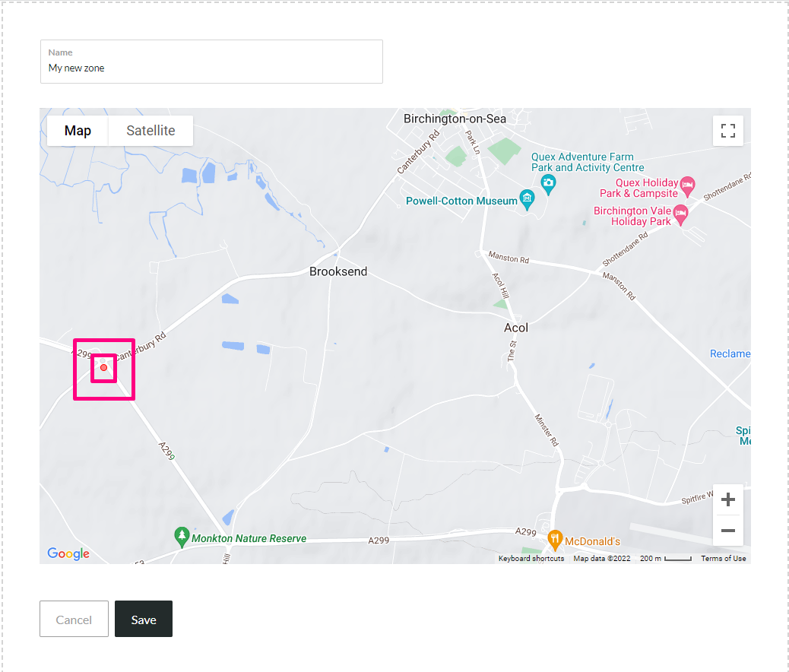Select the Powell-Cotton Museum marker icon
The height and width of the screenshot is (672, 789).
[527, 200]
